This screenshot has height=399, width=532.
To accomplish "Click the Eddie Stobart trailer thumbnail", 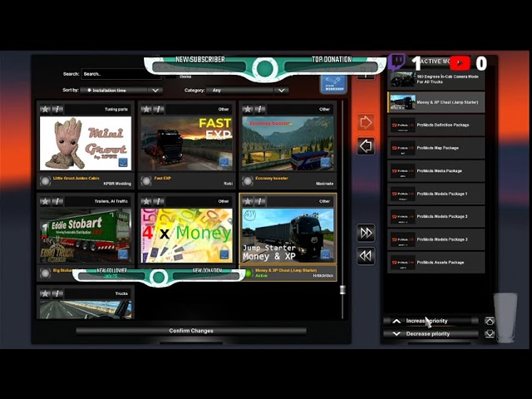I will click(86, 235).
